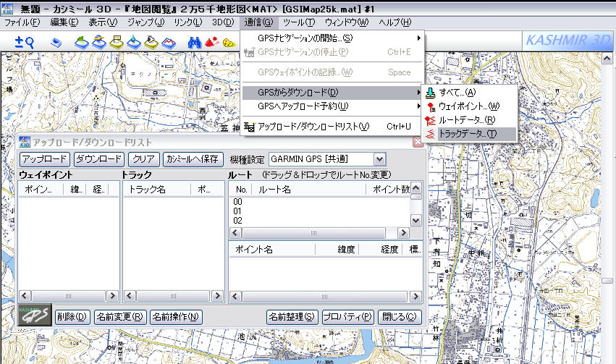The height and width of the screenshot is (364, 616).
Task: Click the 名前整理(S) button
Action: (292, 317)
